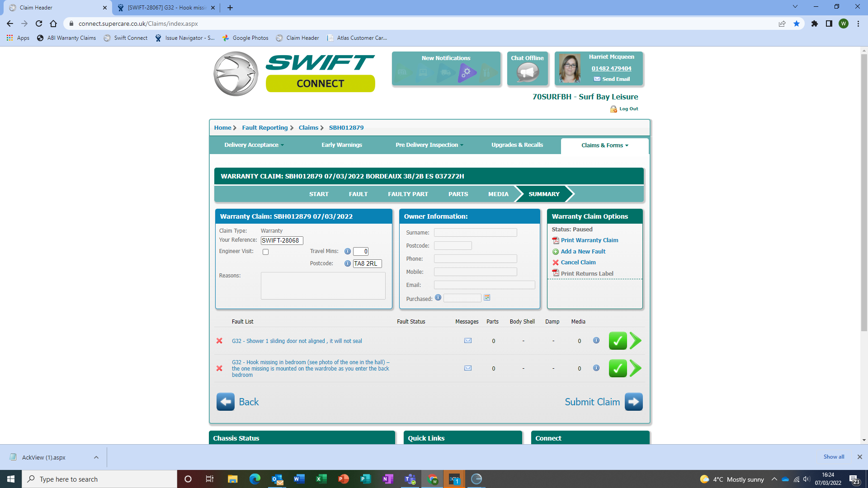
Task: Open the Purchased date calendar picker
Action: coord(487,298)
